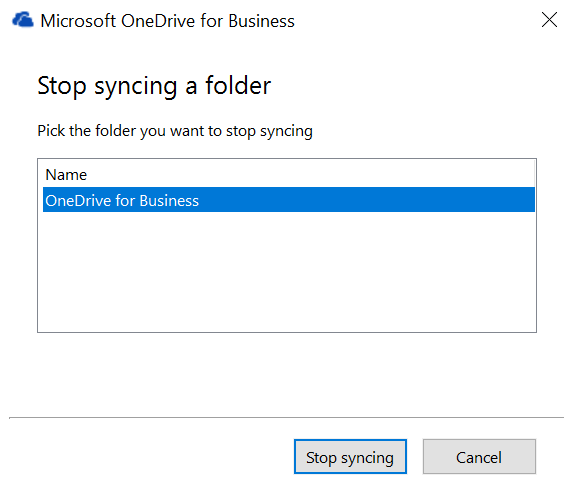Click blank space below the selected folder
The image size is (574, 485).
(x=287, y=272)
